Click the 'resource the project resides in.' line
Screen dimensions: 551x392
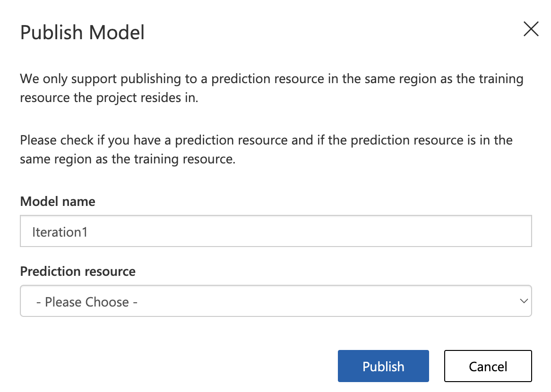109,98
